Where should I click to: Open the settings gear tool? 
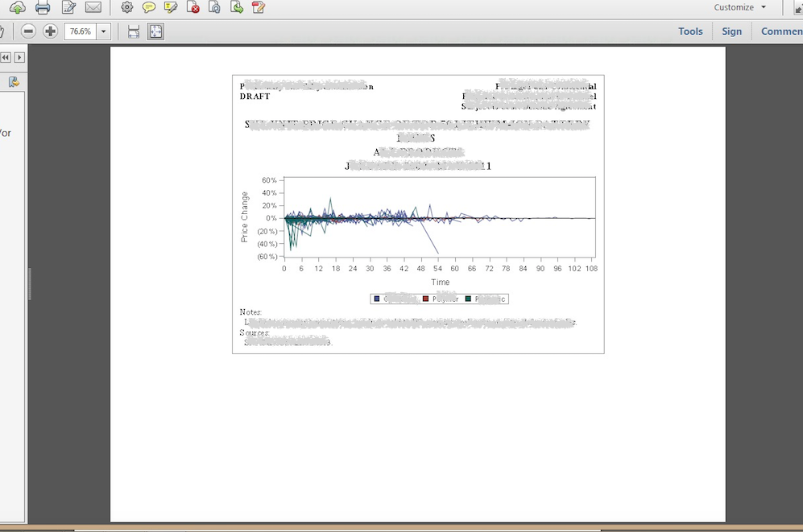pyautogui.click(x=126, y=8)
